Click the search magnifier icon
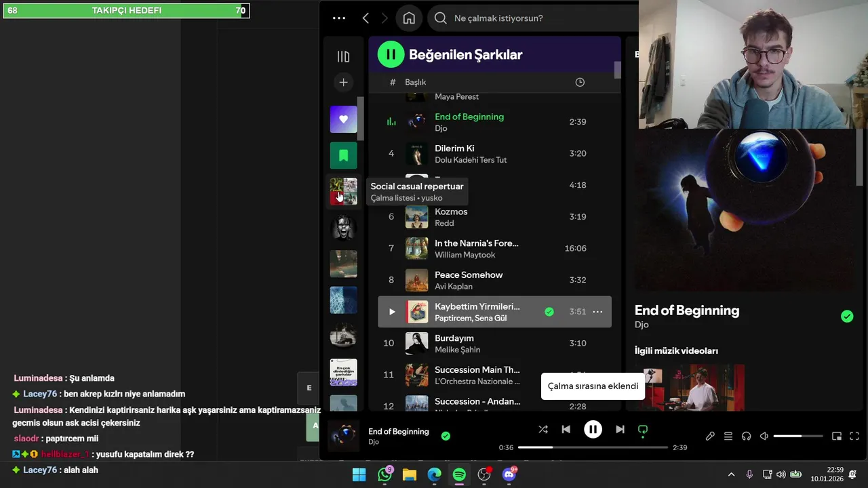Image resolution: width=868 pixels, height=488 pixels. (x=441, y=18)
